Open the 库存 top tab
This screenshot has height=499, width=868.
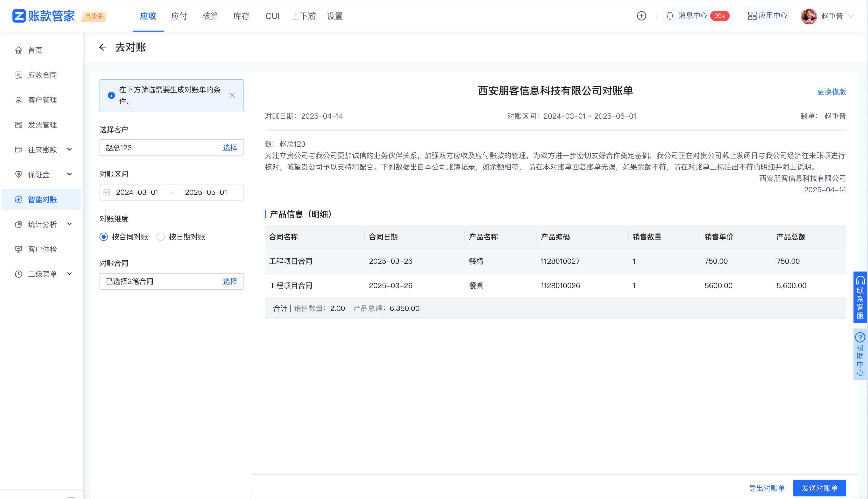coord(241,16)
